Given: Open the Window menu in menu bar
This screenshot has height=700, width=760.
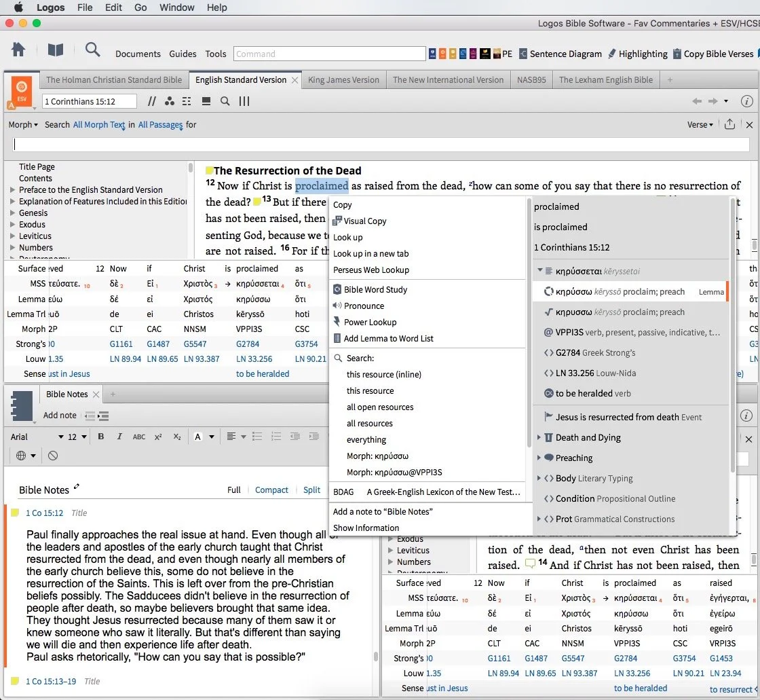Looking at the screenshot, I should (177, 7).
